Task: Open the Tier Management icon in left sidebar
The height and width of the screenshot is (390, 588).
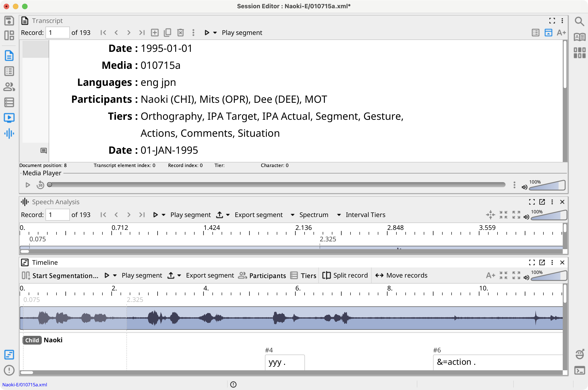Action: coord(9,102)
